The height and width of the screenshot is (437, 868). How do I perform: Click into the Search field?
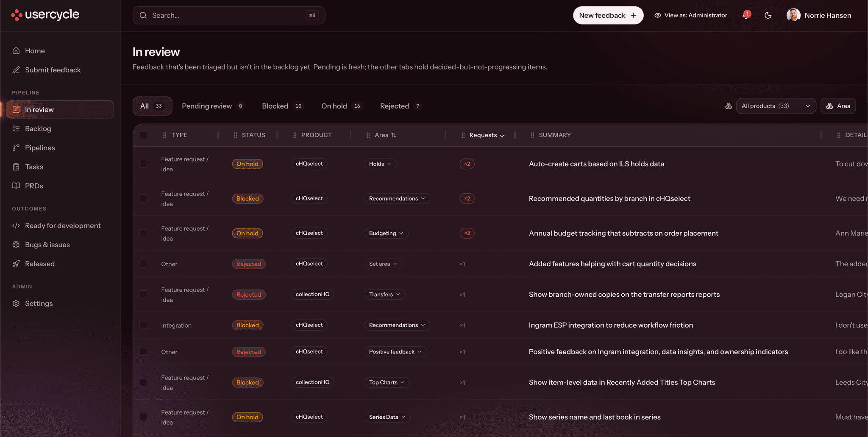tap(229, 15)
